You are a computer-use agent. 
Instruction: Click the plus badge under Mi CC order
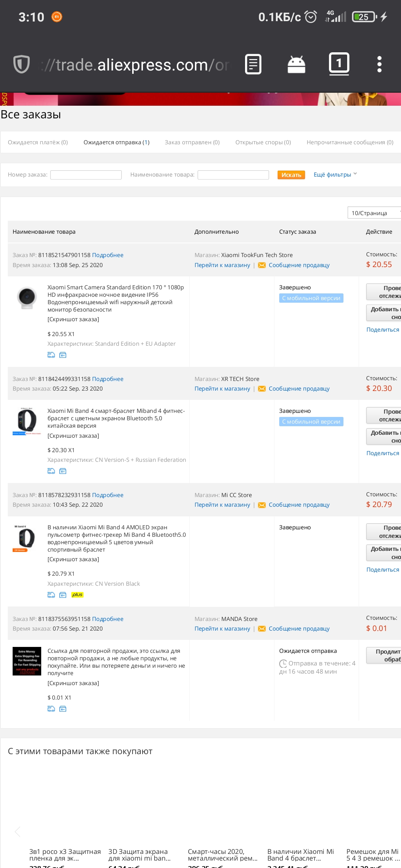78,595
